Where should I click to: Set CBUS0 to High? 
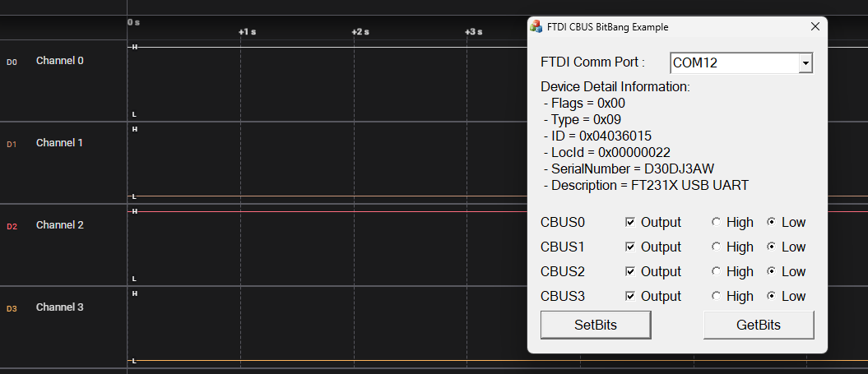716,222
